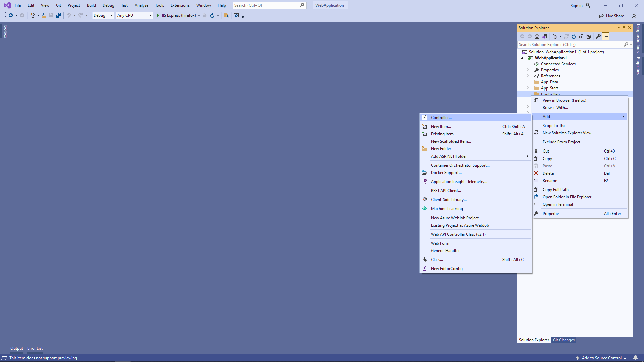Open the Debug configuration dropdown
Image resolution: width=644 pixels, height=362 pixels.
pos(103,15)
